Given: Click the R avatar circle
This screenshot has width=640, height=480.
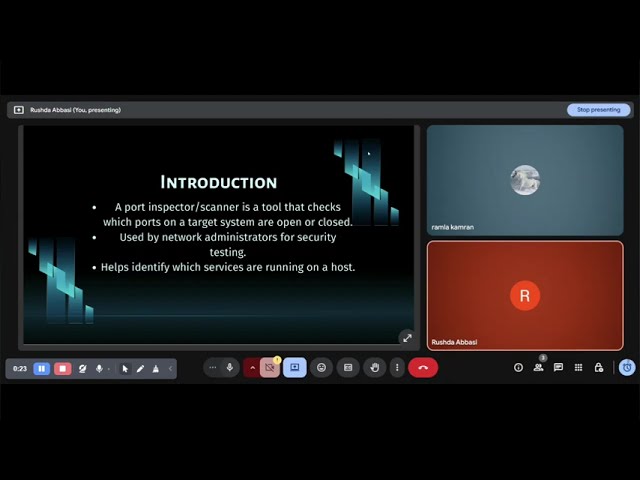Looking at the screenshot, I should (x=525, y=296).
